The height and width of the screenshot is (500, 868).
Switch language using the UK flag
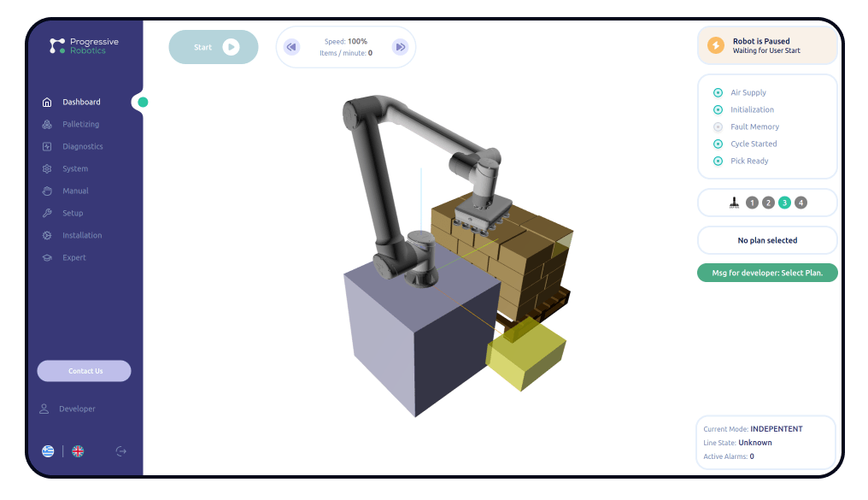click(x=78, y=451)
